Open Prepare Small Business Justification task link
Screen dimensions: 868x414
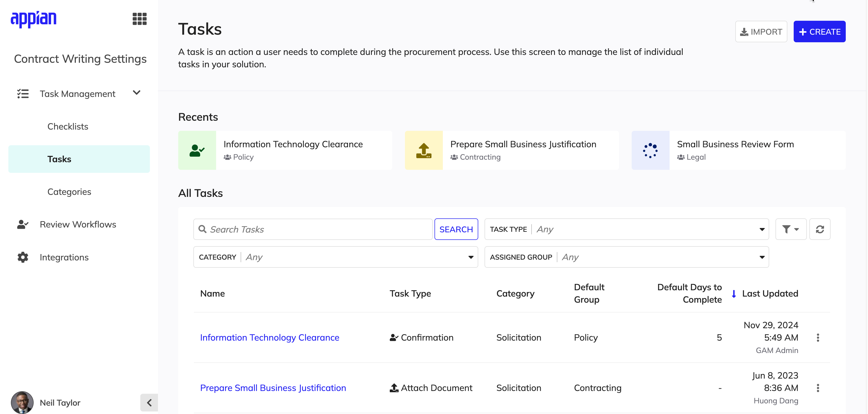pyautogui.click(x=273, y=388)
